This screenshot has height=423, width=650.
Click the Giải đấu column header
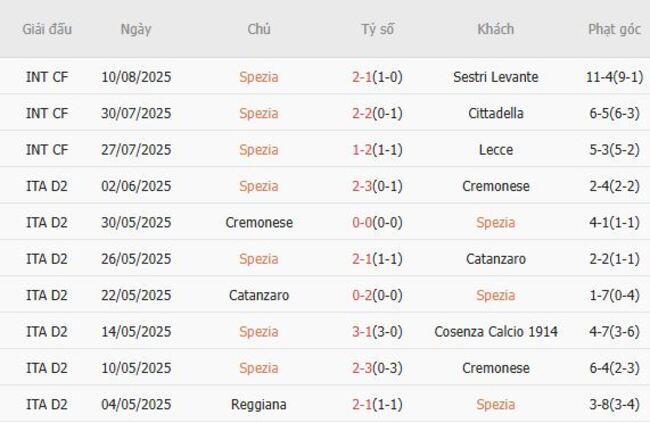(x=47, y=29)
